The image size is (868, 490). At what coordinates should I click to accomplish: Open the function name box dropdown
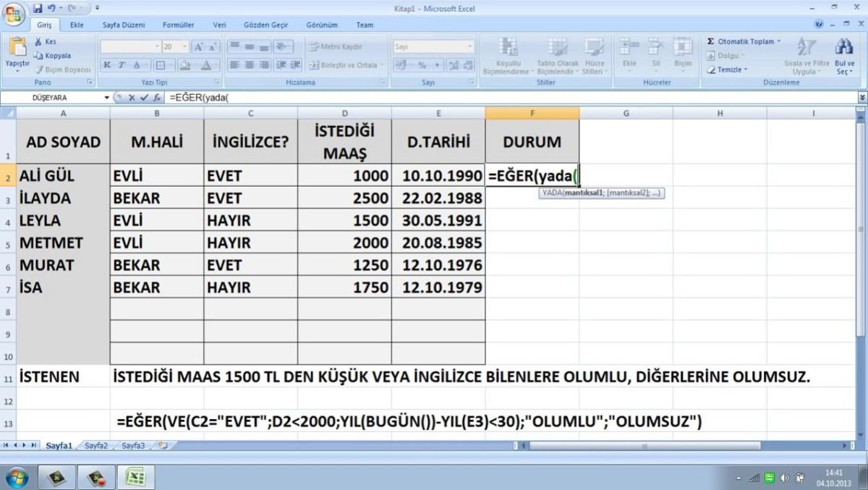click(107, 97)
